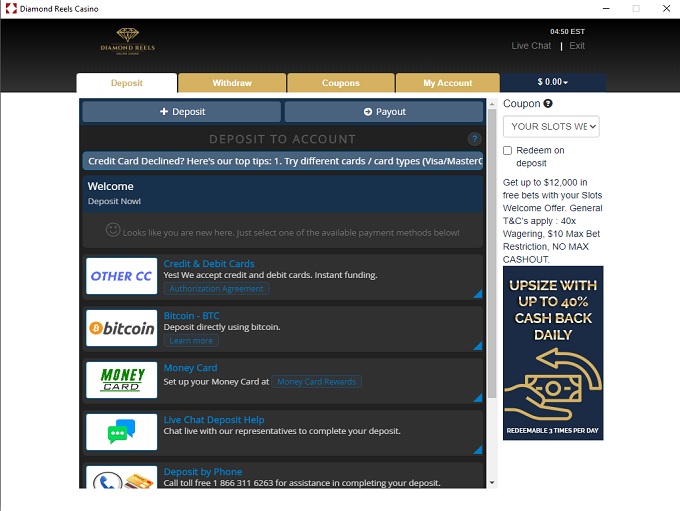Select the Bitcoin payment logo
Viewport: 680px width, 511px height.
point(121,328)
